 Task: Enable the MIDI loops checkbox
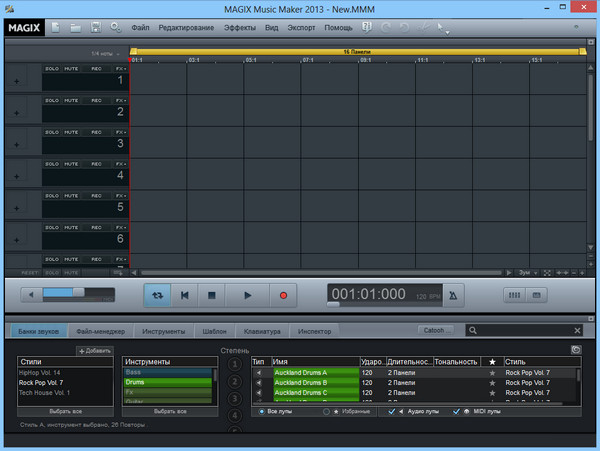457,411
